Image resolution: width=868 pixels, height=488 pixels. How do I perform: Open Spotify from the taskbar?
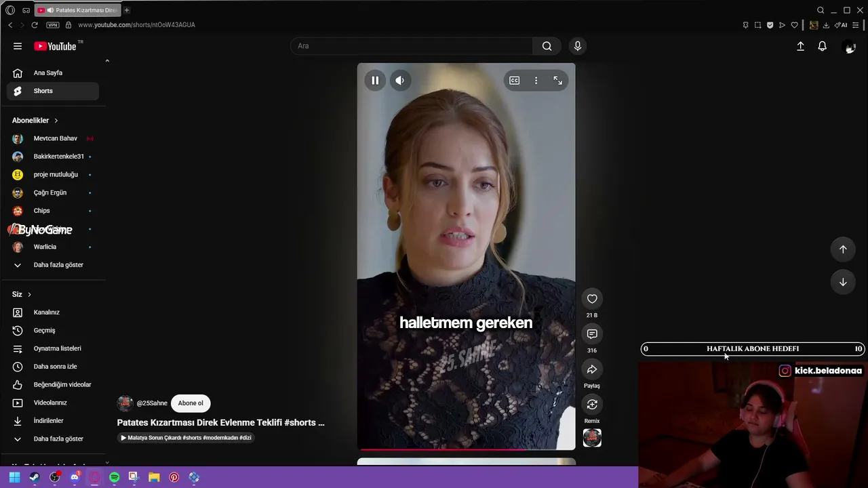point(115,477)
